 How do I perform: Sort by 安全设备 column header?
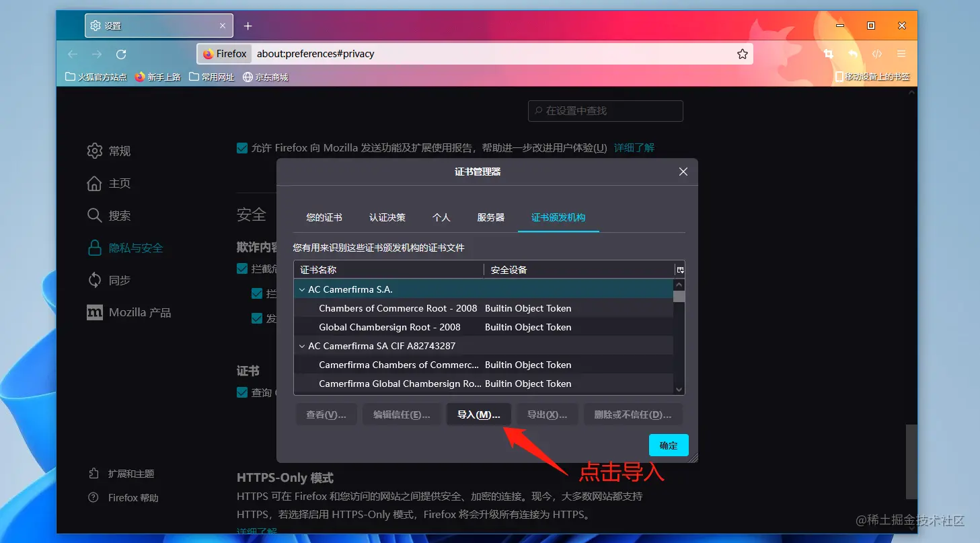[x=579, y=270]
